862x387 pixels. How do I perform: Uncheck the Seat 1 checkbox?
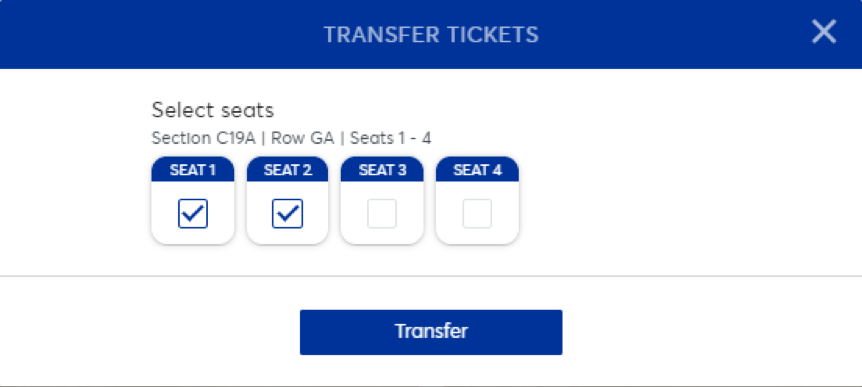point(193,213)
